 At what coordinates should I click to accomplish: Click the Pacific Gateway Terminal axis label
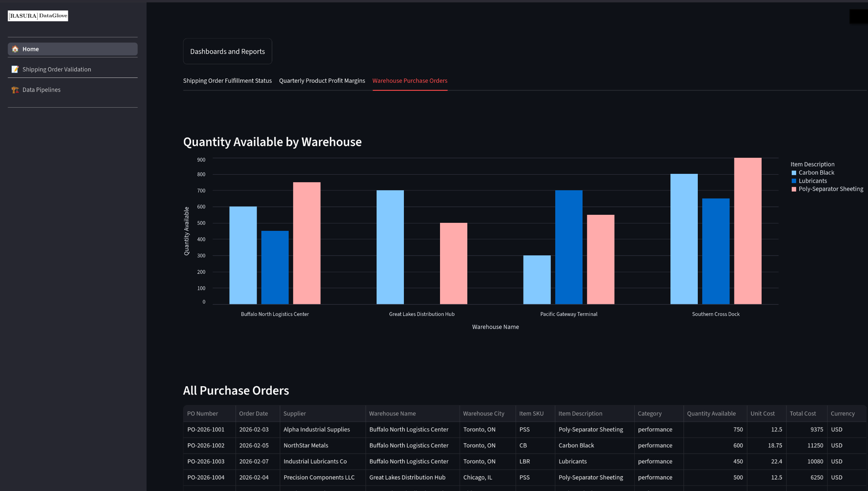point(568,314)
